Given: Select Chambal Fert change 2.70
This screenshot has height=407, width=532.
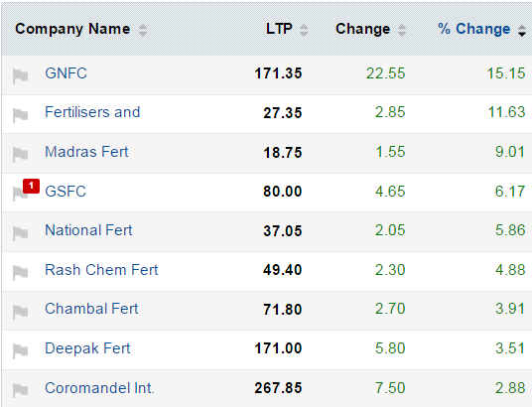Looking at the screenshot, I should [x=390, y=309].
